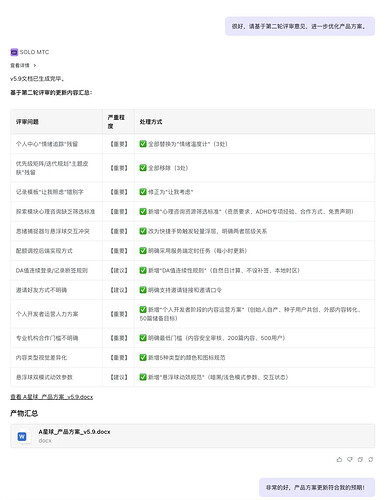The image size is (385, 500).
Task: Click the green check before 新增5种类型的颜色和图标规范
Action: click(x=143, y=358)
